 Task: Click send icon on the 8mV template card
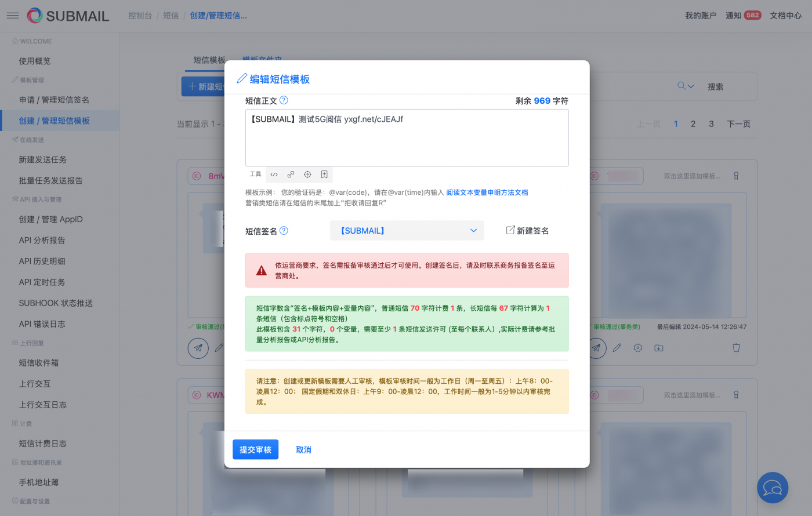click(198, 348)
